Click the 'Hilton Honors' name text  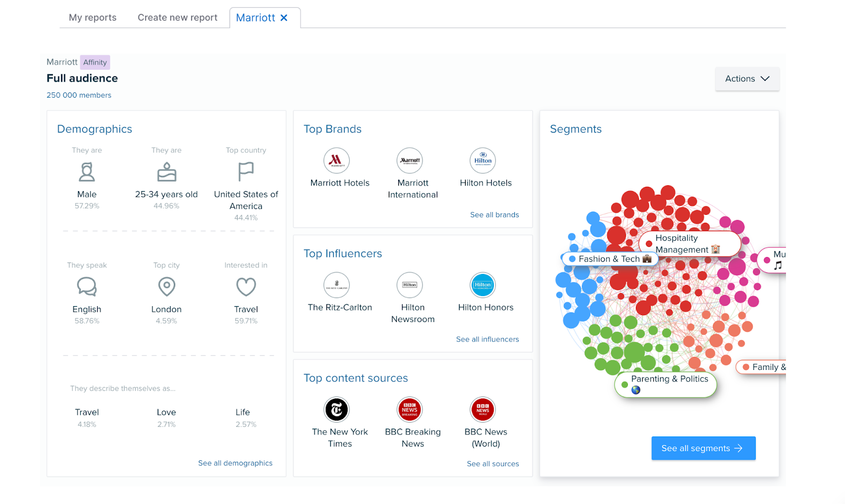pos(486,307)
